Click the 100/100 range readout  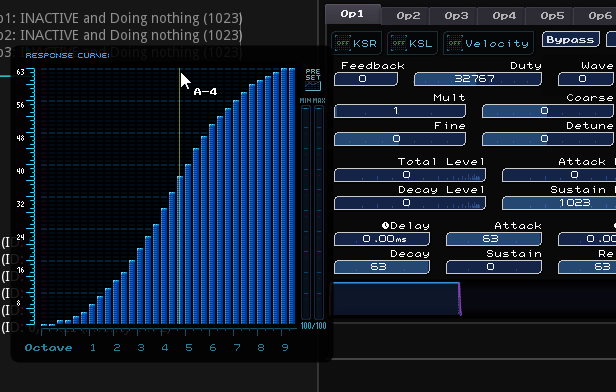point(313,326)
